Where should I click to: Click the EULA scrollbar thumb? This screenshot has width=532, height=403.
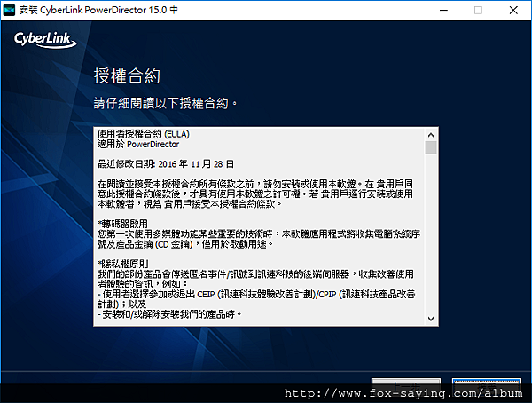coord(431,148)
